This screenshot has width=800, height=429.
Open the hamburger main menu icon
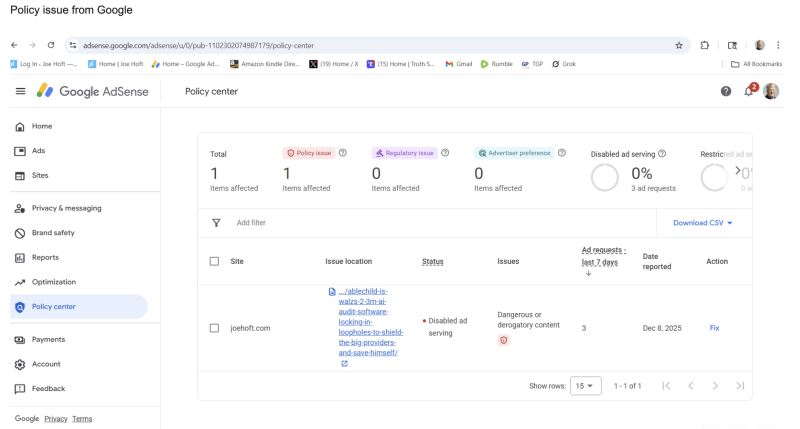(20, 91)
